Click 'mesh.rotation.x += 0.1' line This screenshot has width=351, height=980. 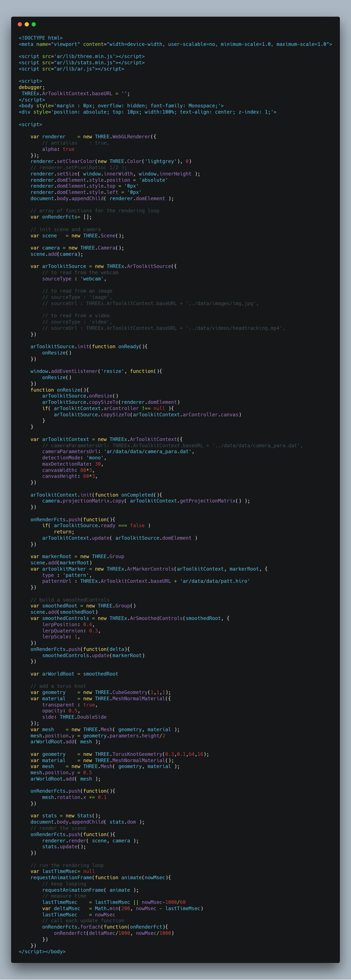click(74, 797)
